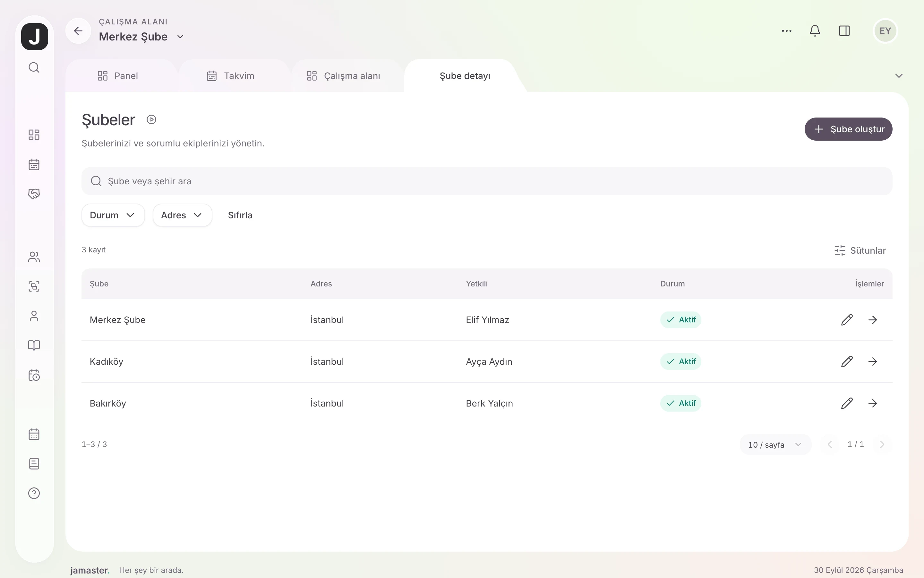Open the calendar-with-clock icon in sidebar
The height and width of the screenshot is (578, 924).
(34, 375)
